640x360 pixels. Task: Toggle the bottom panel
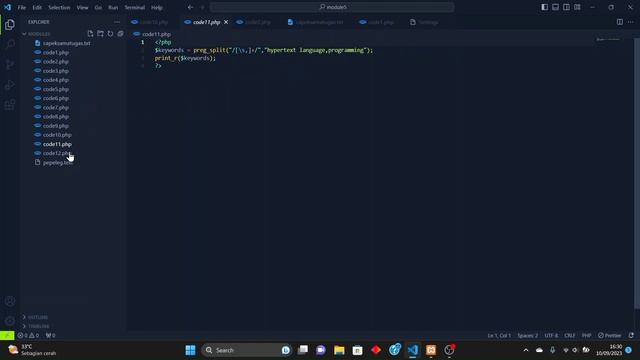[x=556, y=7]
